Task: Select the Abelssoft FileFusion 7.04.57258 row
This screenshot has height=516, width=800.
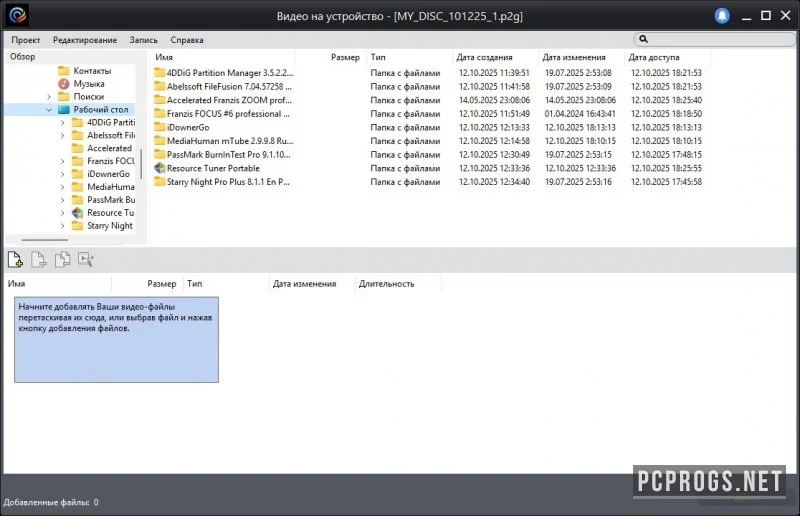Action: pos(428,86)
